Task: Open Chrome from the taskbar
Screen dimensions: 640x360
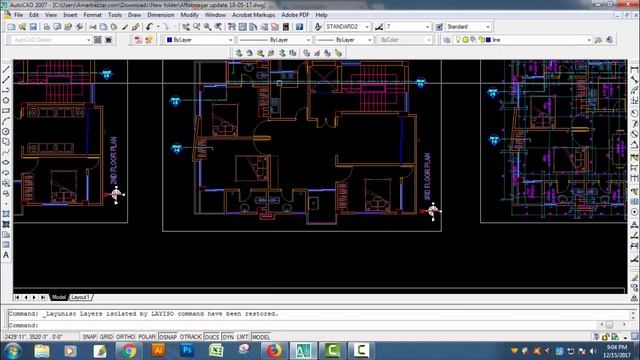Action: pyautogui.click(x=129, y=351)
